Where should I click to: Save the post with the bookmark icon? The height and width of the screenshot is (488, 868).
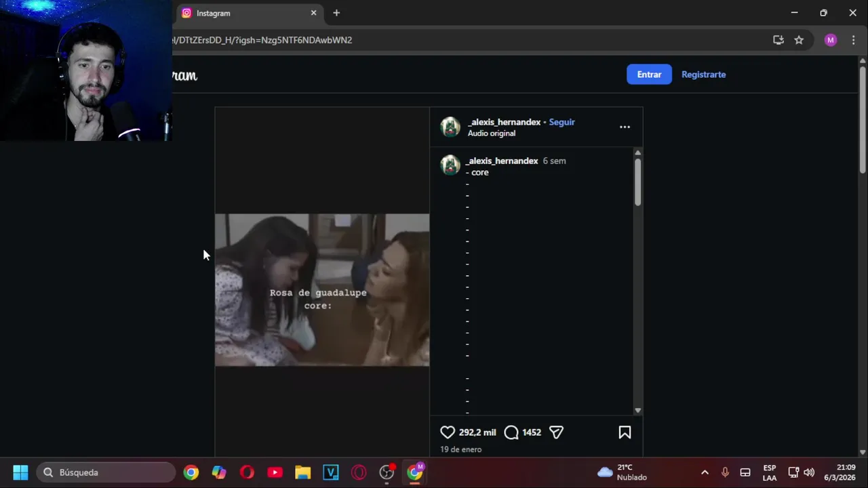click(625, 432)
